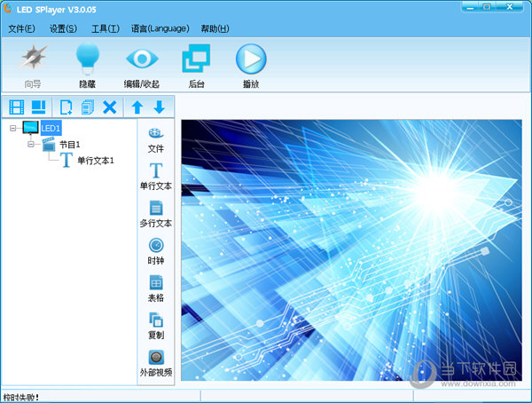
Task: Click the 隐藏 lightbulb hide button
Action: [87, 65]
